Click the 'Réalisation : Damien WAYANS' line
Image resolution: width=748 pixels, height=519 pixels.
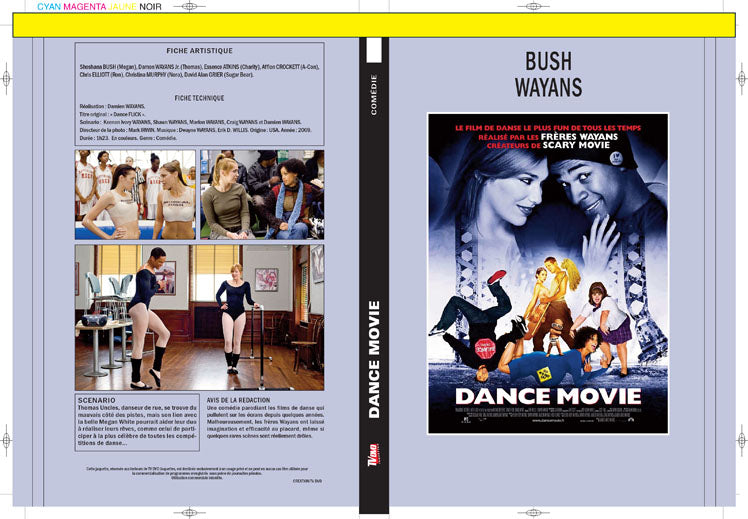pos(112,106)
